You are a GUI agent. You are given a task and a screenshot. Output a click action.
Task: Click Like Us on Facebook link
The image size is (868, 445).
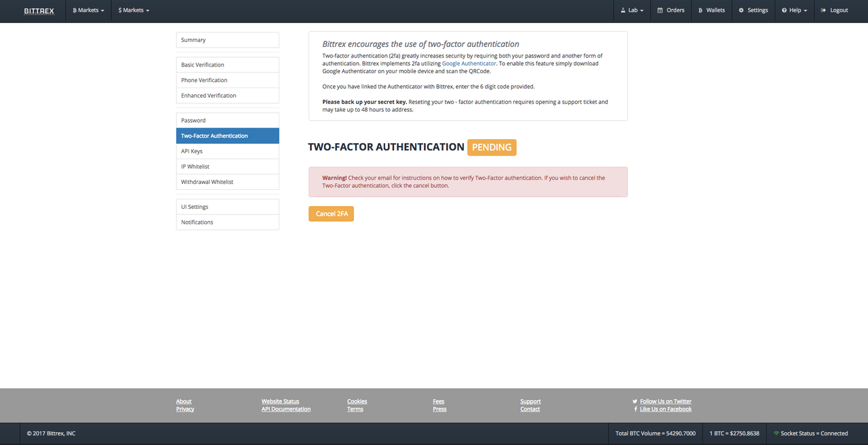[x=666, y=409]
